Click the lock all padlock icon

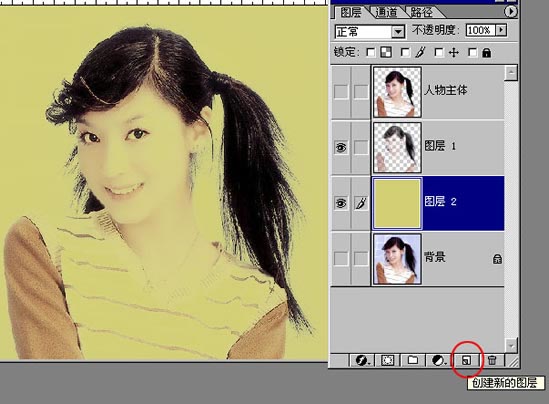[486, 53]
